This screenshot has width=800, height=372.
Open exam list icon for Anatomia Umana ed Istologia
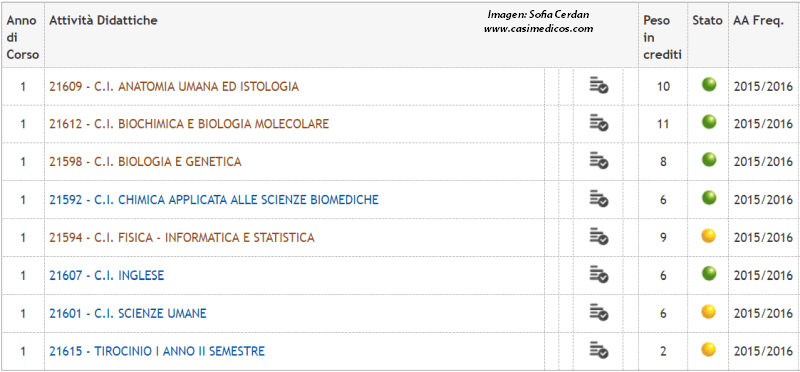tap(598, 85)
